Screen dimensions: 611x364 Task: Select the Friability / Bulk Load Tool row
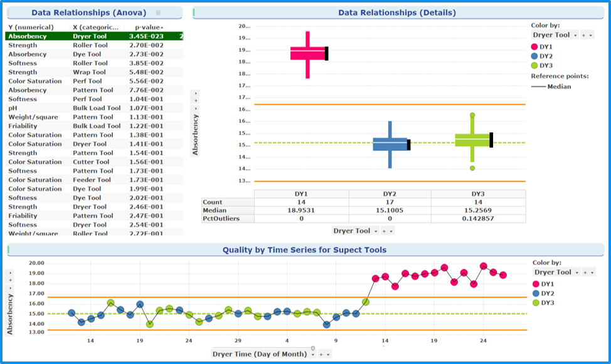tap(94, 126)
